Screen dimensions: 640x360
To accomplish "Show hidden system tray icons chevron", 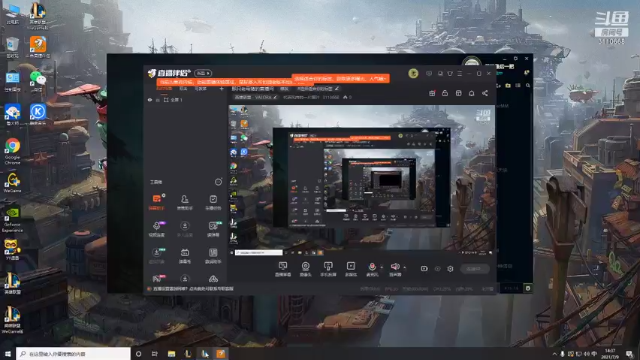I will [x=554, y=354].
